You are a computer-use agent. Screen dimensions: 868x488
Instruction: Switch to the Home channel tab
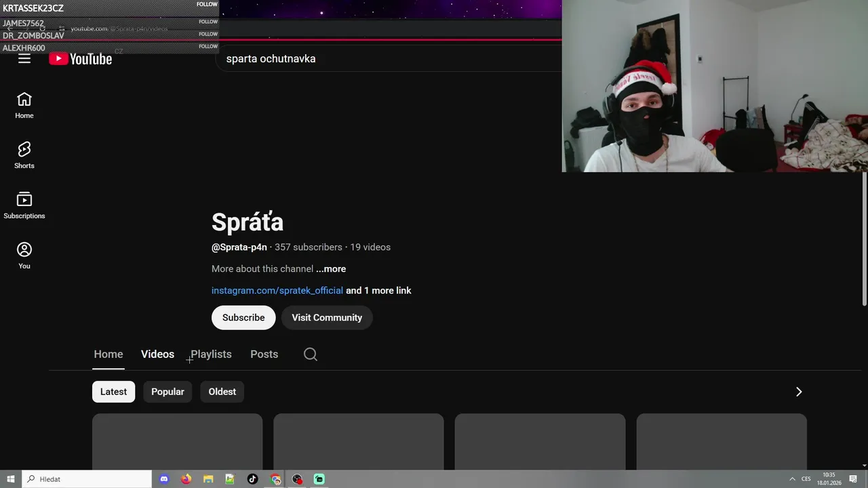click(108, 354)
